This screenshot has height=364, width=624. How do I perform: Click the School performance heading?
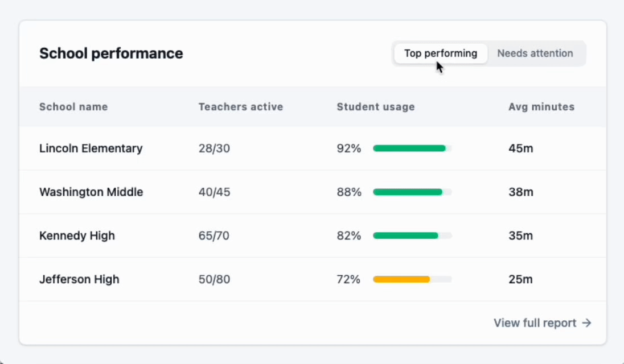tap(111, 53)
